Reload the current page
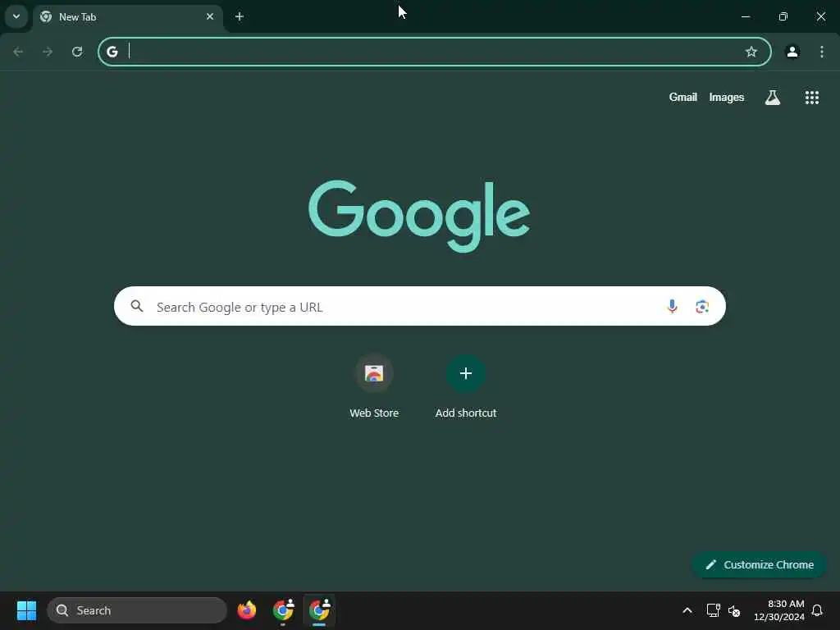This screenshot has width=840, height=630. (77, 52)
